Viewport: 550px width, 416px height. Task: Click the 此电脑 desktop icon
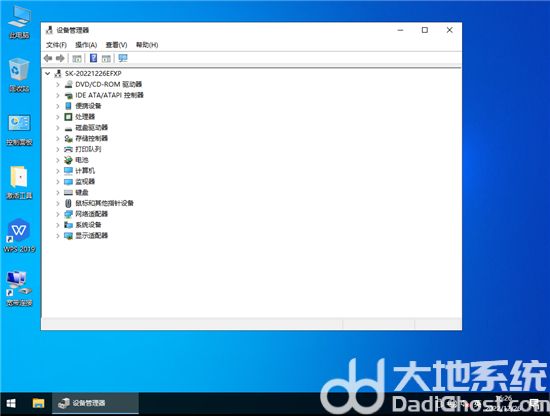(x=19, y=22)
